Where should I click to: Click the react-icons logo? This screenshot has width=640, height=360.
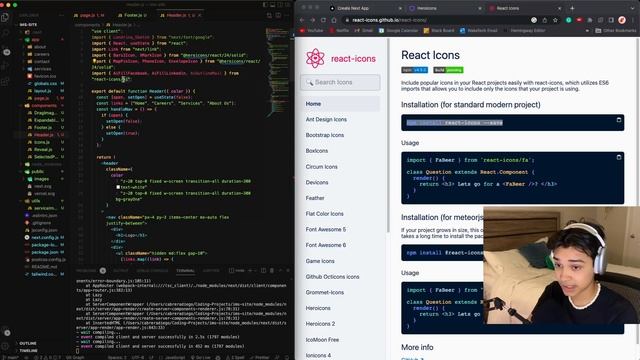[x=340, y=58]
